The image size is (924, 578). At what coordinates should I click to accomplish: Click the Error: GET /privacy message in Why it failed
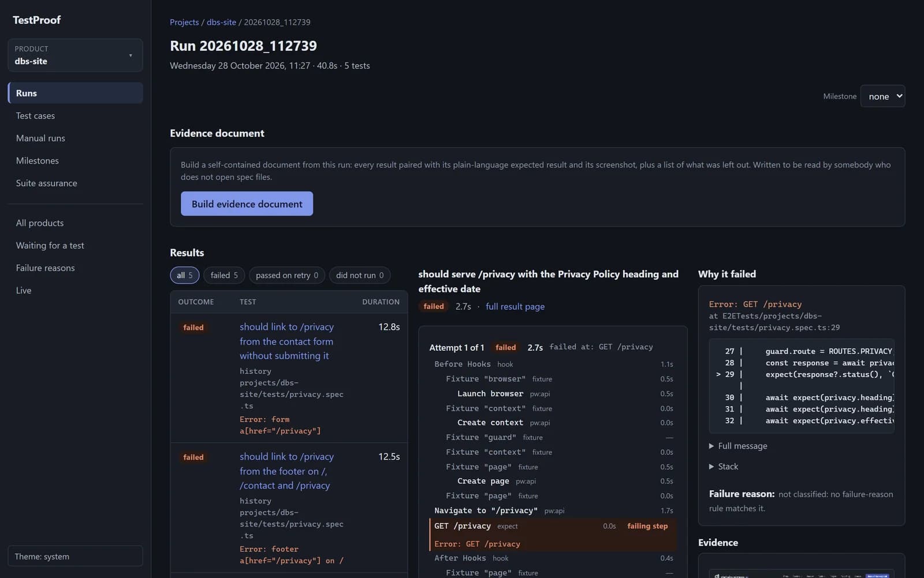755,304
